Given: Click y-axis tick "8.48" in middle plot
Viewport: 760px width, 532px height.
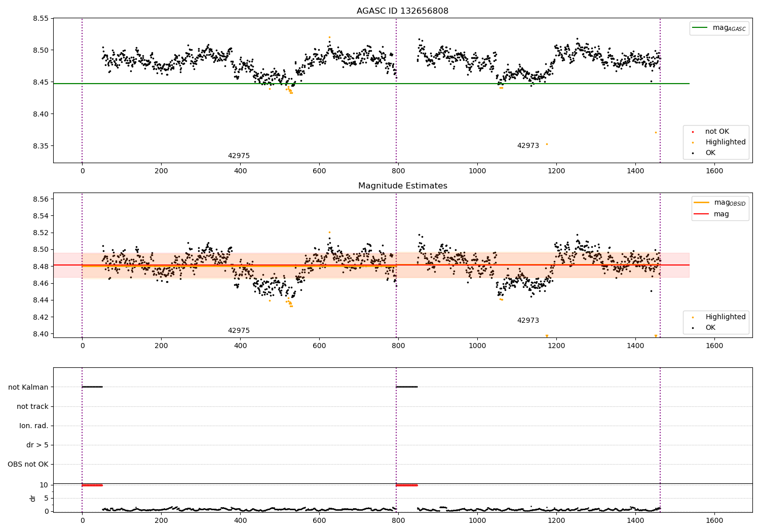Looking at the screenshot, I should click(41, 267).
